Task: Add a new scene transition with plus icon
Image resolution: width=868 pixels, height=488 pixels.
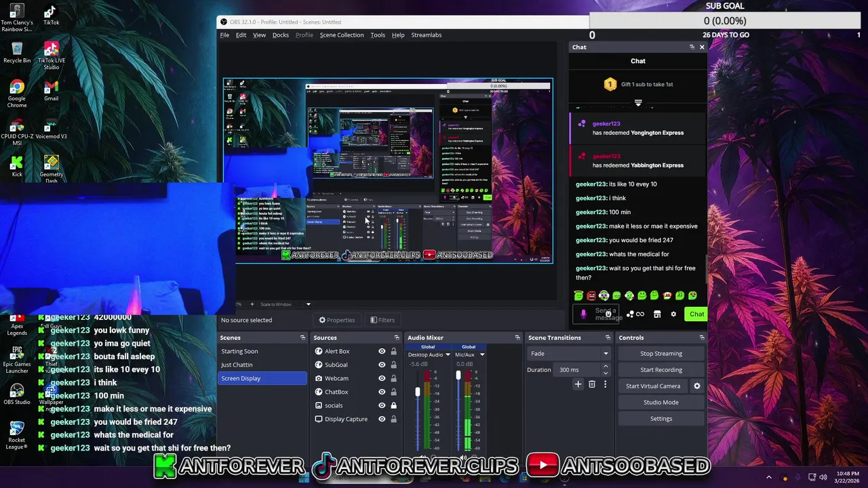Action: tap(578, 384)
